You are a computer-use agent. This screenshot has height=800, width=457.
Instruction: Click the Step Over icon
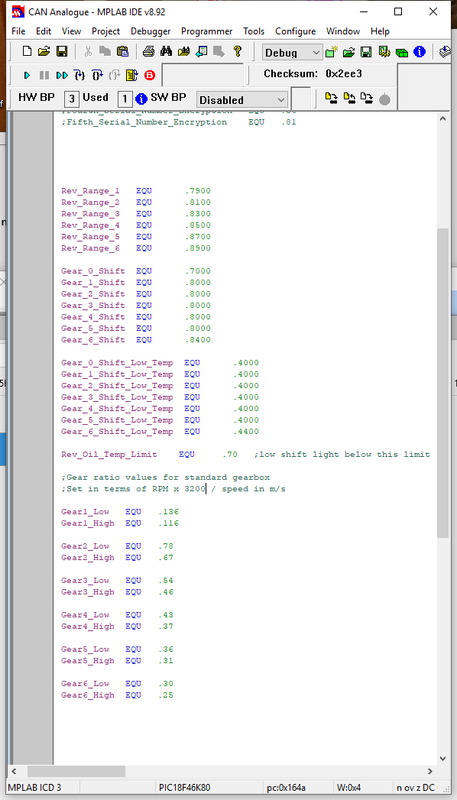[x=97, y=76]
